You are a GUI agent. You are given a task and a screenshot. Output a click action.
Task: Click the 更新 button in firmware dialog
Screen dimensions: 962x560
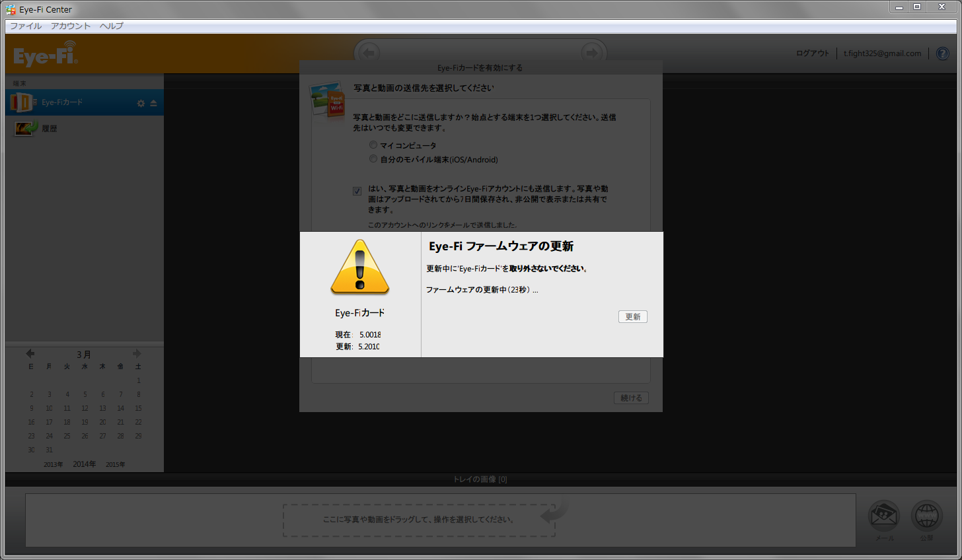coord(633,316)
